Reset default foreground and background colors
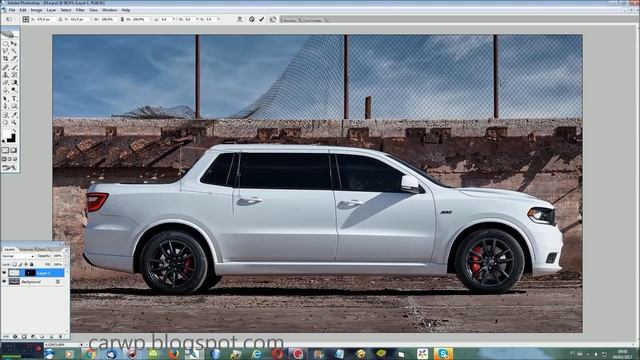Screen dimensions: 640x360 (x=3, y=141)
